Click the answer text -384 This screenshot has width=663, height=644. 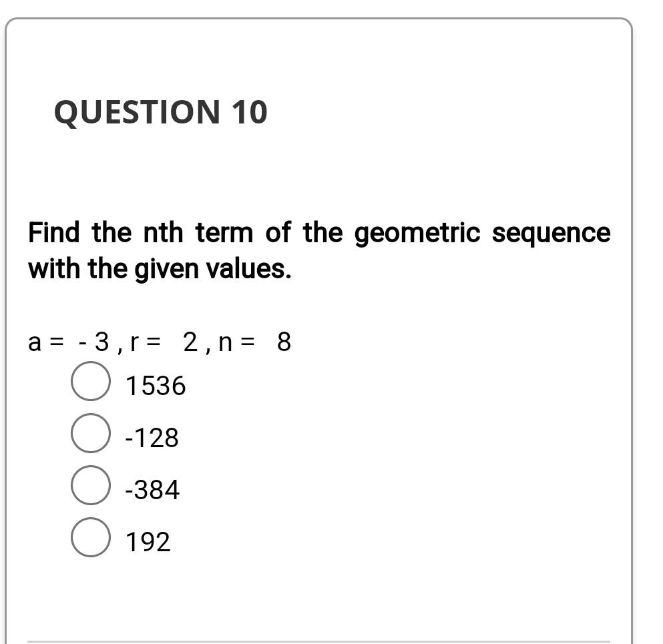tap(152, 491)
